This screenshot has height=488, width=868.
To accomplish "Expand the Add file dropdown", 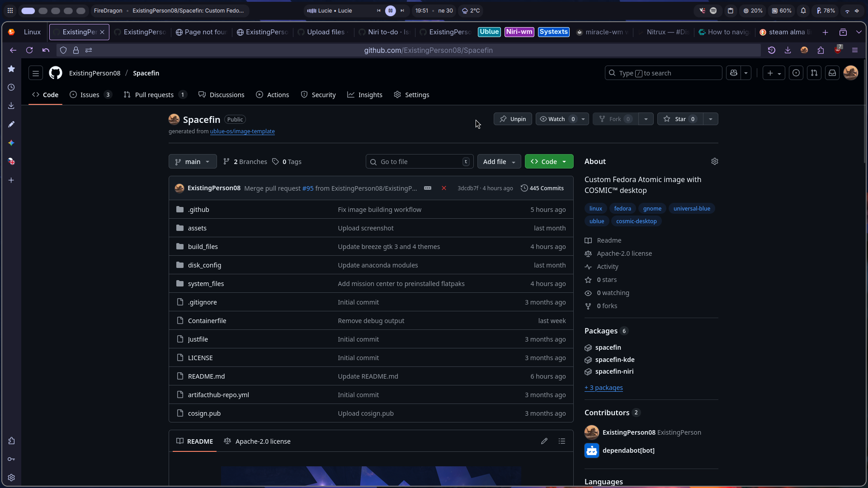I will click(499, 161).
